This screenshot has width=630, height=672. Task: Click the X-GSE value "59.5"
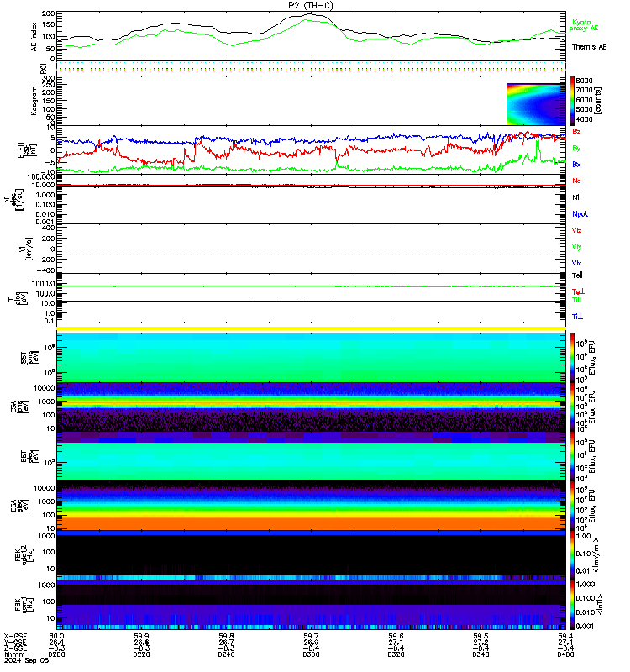[x=480, y=636]
